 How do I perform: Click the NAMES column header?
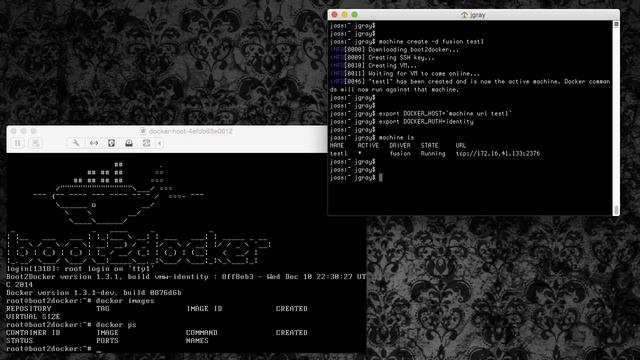pyautogui.click(x=197, y=341)
